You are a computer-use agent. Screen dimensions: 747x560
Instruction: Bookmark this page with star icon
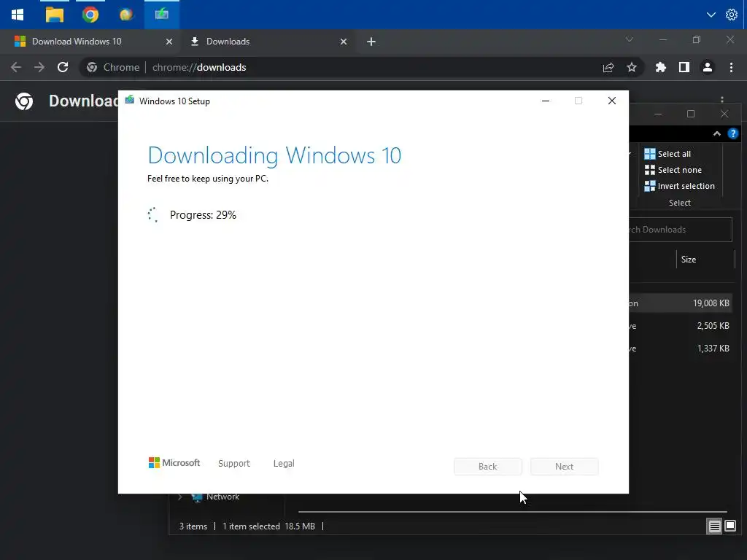632,68
